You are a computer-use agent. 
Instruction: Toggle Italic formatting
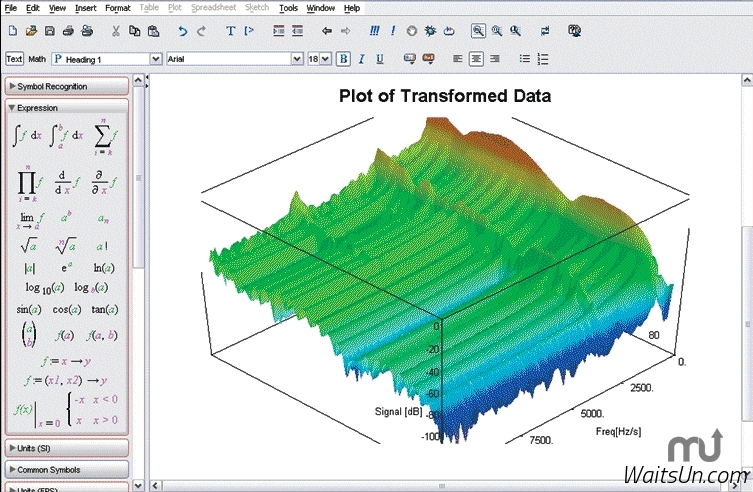coord(361,59)
